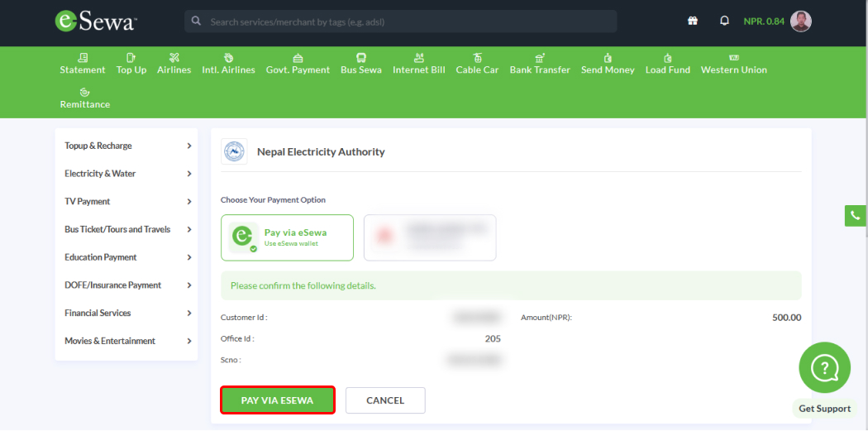Open Send Money menu item
This screenshot has height=431, width=868.
(x=608, y=64)
